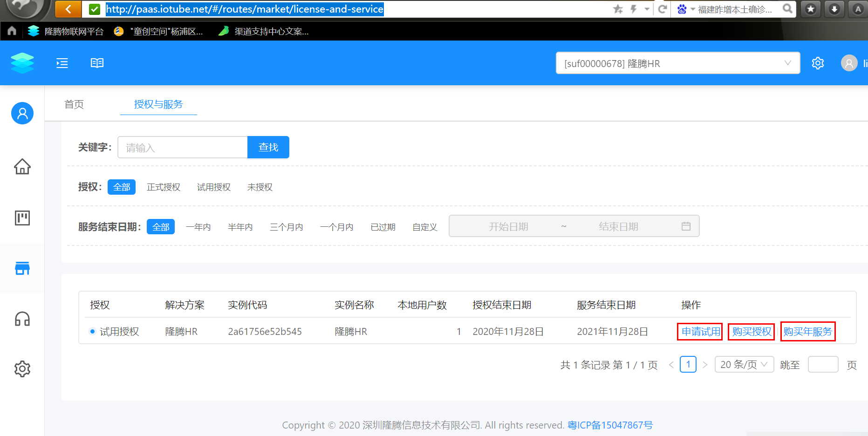Open the documentation book icon
868x436 pixels.
point(97,63)
